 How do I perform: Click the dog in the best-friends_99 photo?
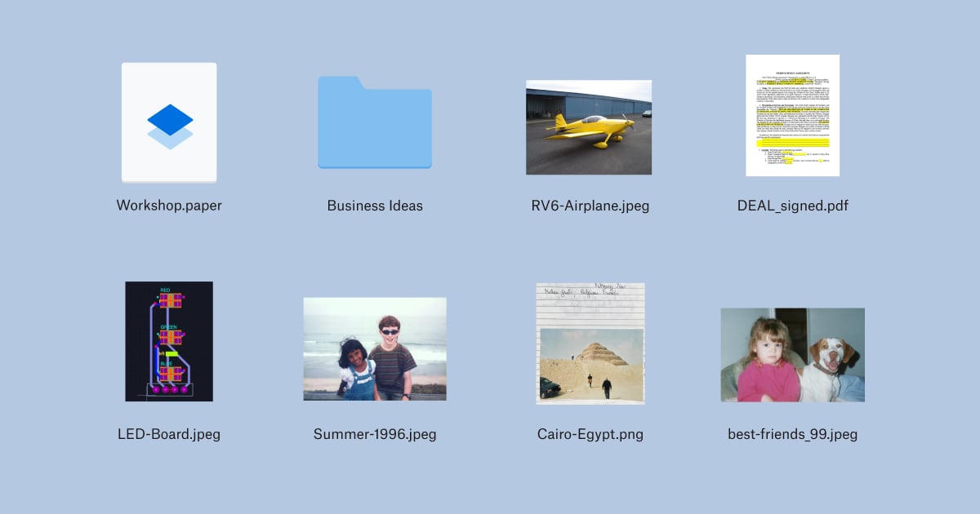coord(831,365)
